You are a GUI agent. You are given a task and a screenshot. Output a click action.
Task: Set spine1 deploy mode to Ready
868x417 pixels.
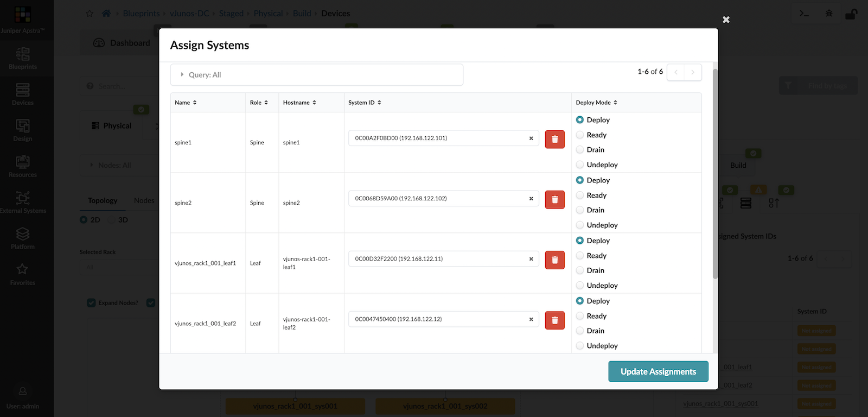tap(580, 135)
